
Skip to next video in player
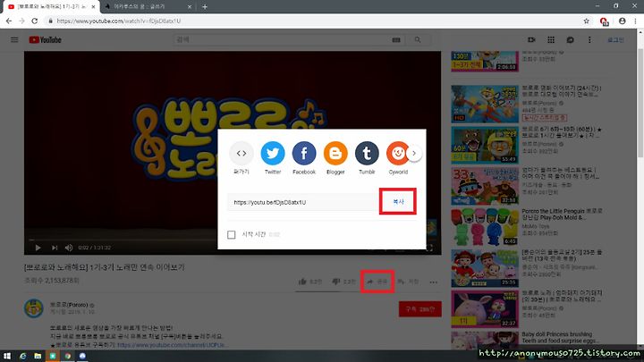point(55,248)
